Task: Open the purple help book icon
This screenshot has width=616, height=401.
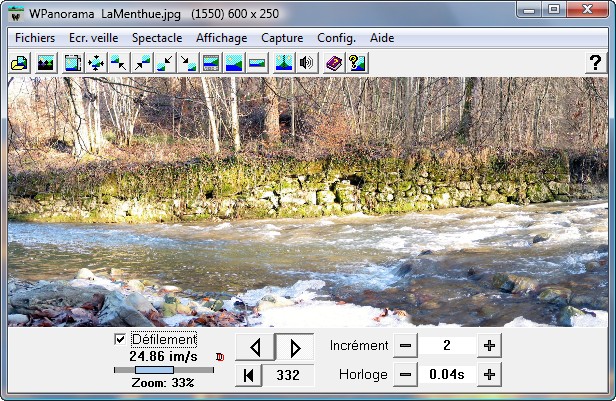Action: click(x=334, y=63)
